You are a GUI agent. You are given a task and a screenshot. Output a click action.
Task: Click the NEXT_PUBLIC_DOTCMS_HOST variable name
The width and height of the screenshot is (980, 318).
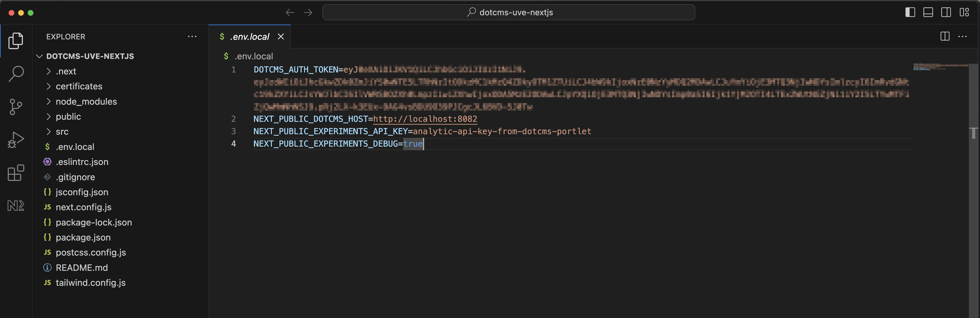[x=311, y=119]
